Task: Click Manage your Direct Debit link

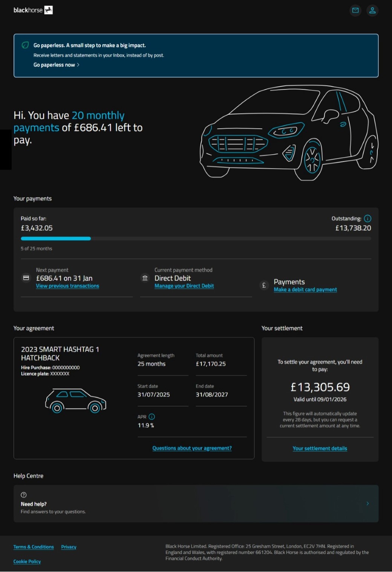Action: click(x=184, y=286)
